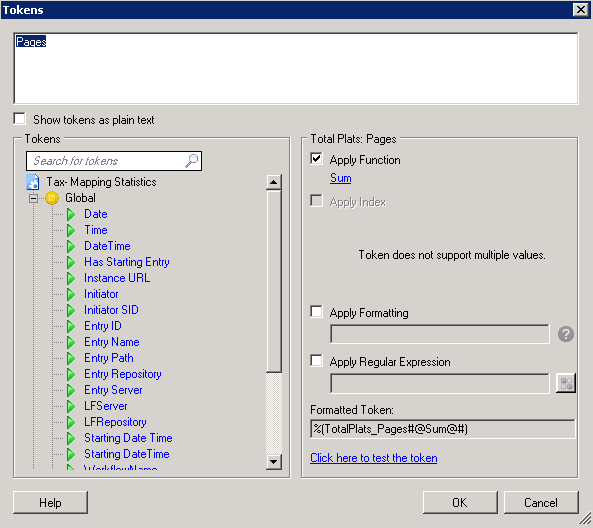593x528 pixels.
Task: Collapse the Global tree node
Action: [x=34, y=198]
